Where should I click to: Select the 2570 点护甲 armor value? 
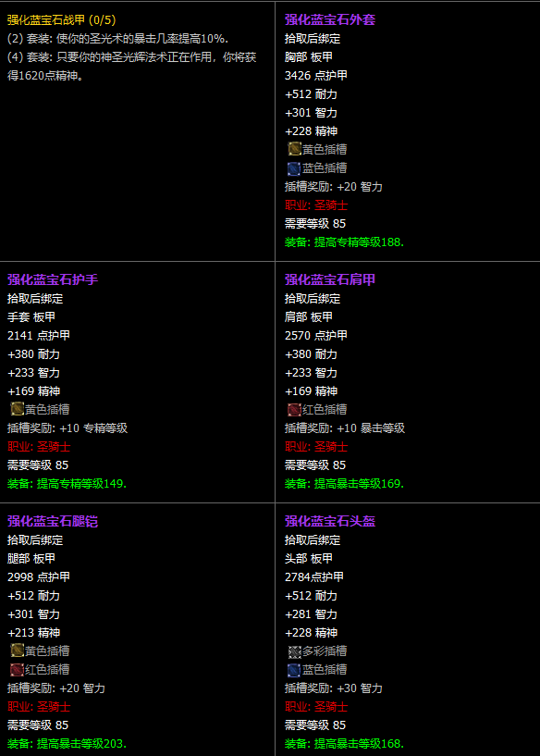(x=316, y=336)
